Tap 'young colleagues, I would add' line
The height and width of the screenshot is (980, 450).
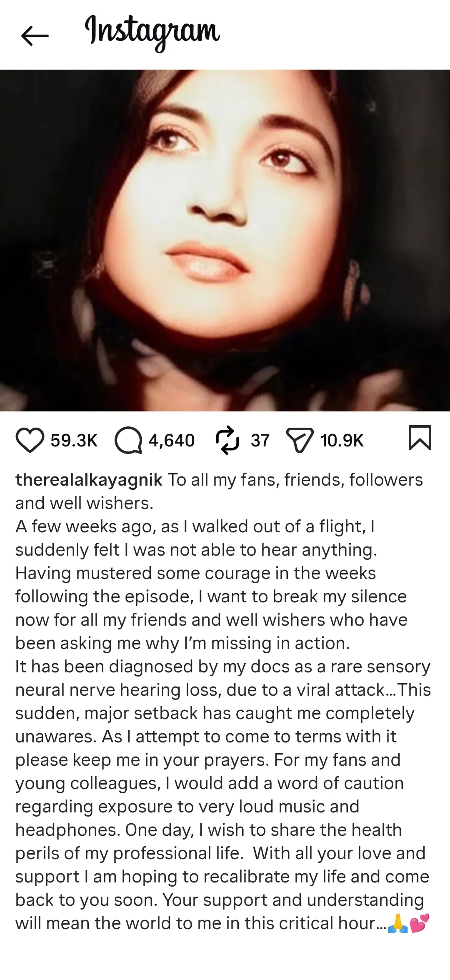tap(210, 784)
